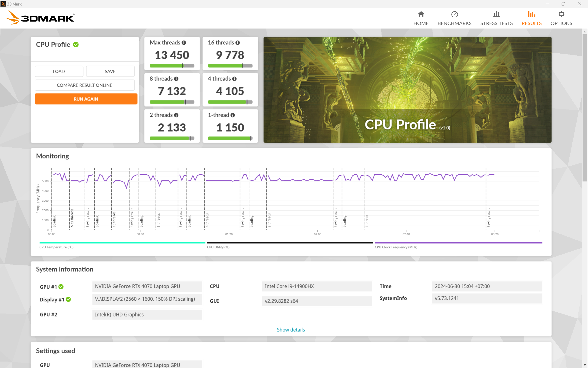Image resolution: width=588 pixels, height=368 pixels.
Task: Click the 3DMark logo
Action: (x=40, y=17)
